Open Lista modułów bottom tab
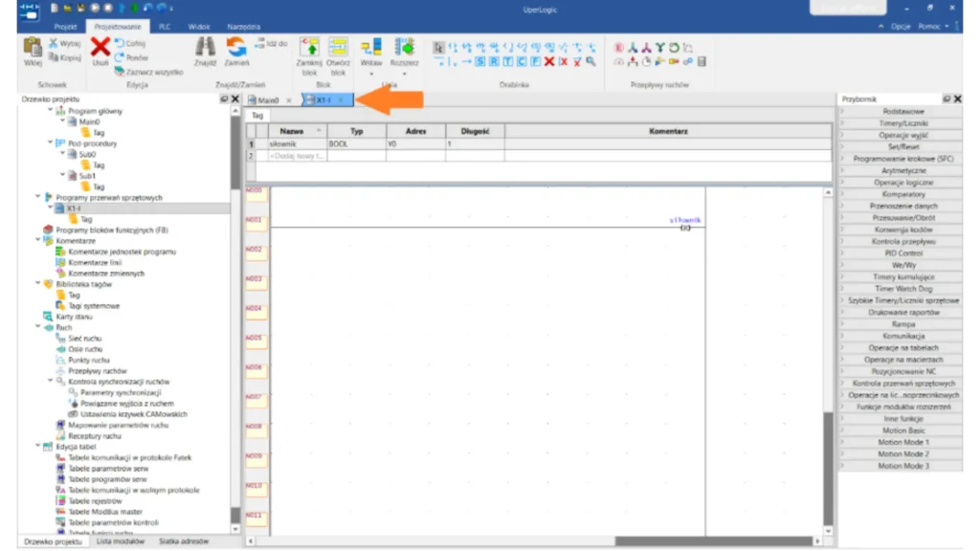The image size is (980, 551). click(x=121, y=541)
